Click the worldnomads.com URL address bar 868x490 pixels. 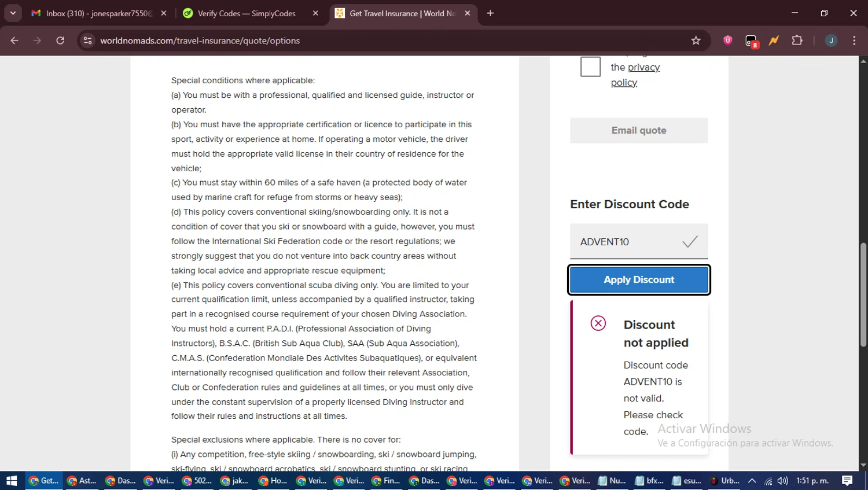(393, 40)
